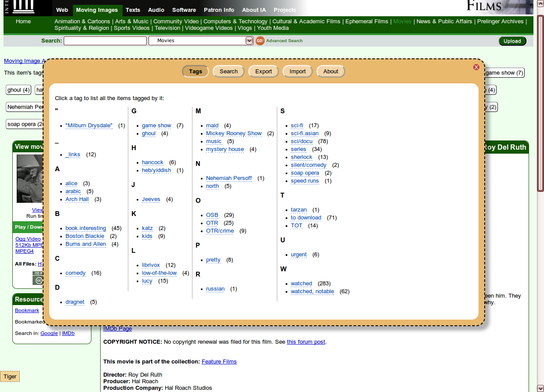Switch to the Search tab in the tags dialog
This screenshot has height=392, width=544.
point(228,71)
